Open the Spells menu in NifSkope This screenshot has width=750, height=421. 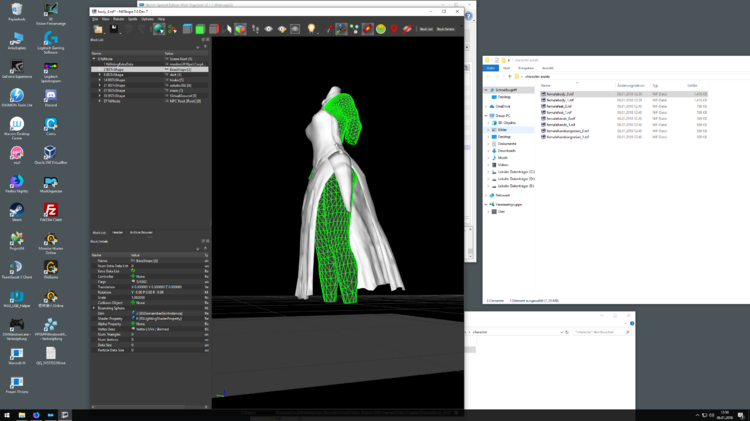point(132,19)
